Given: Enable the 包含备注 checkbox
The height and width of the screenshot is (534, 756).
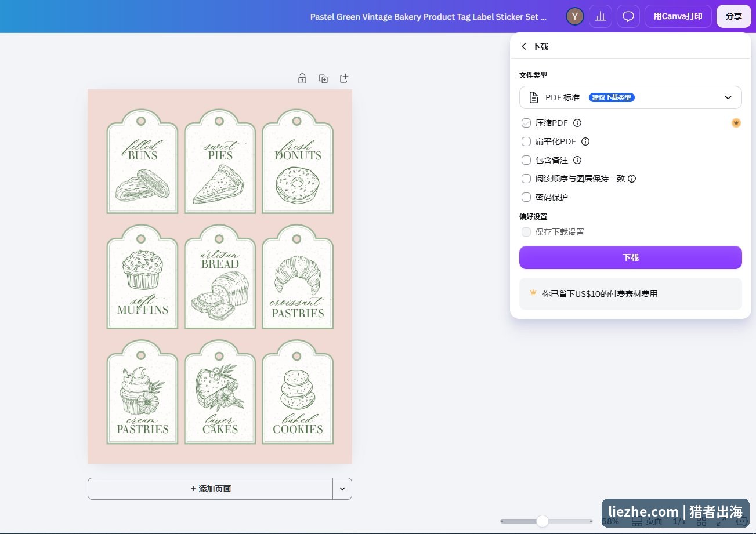Looking at the screenshot, I should [526, 160].
